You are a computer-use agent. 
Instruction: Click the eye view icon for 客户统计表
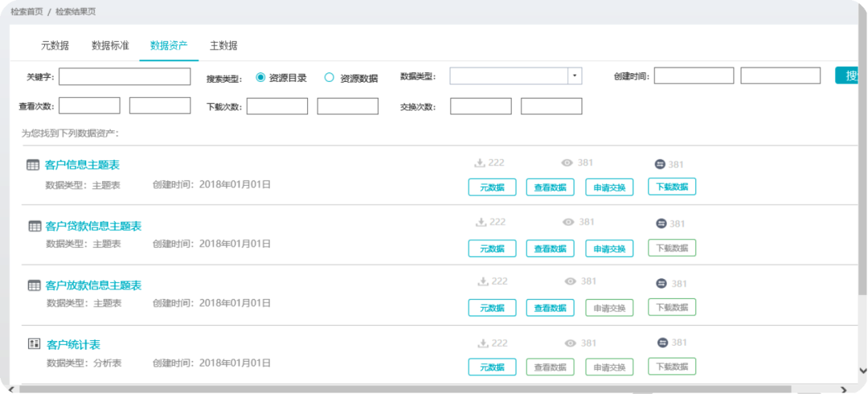pos(570,343)
